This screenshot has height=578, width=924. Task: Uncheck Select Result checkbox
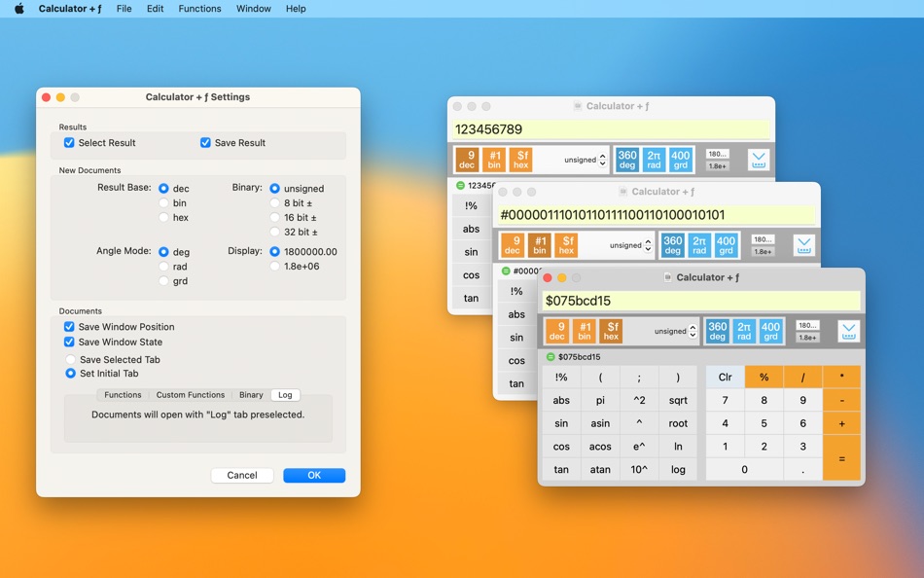69,143
